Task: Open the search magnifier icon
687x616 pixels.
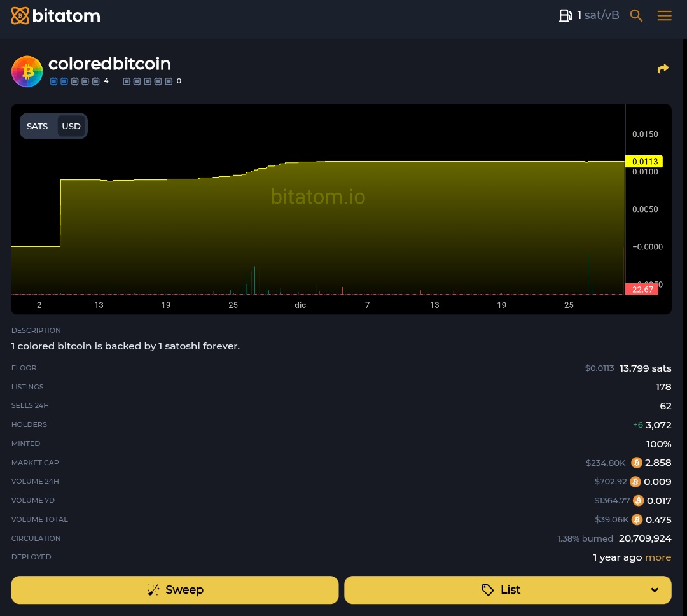Action: click(x=636, y=16)
